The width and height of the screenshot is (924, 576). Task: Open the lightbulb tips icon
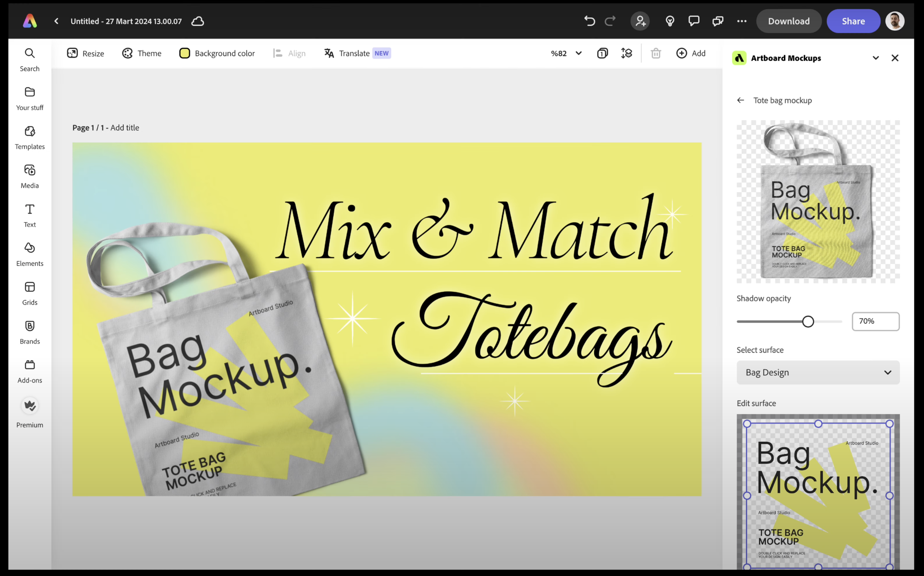(x=670, y=21)
